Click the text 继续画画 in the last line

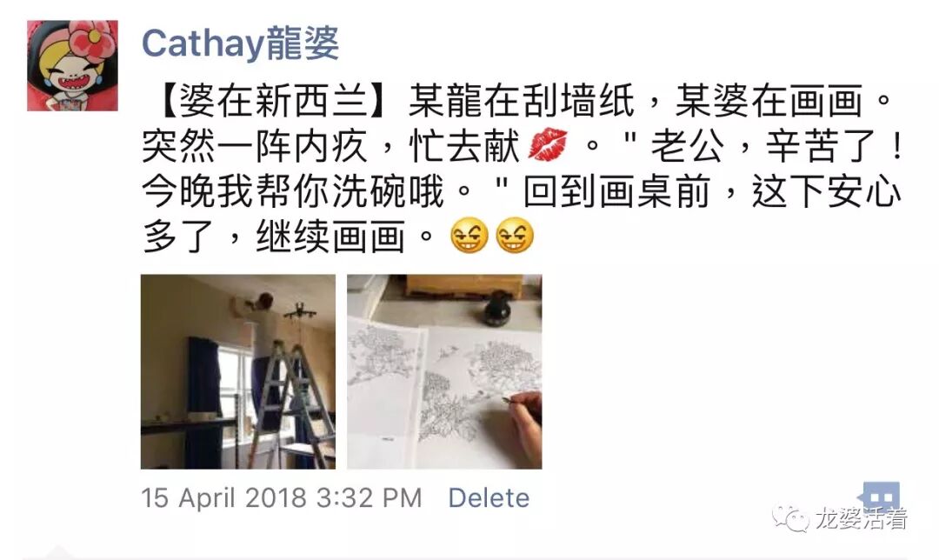331,237
